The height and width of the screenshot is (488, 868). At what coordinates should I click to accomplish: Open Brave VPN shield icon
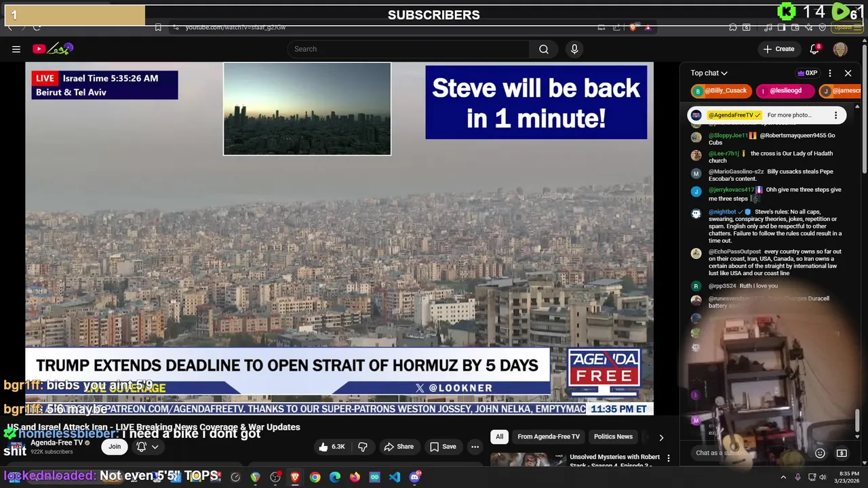click(823, 27)
